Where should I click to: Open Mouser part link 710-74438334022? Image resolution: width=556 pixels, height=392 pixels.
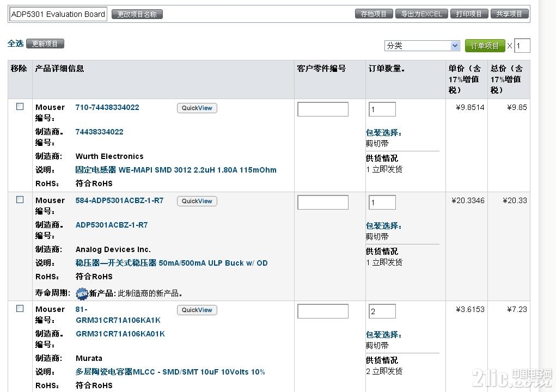click(107, 107)
